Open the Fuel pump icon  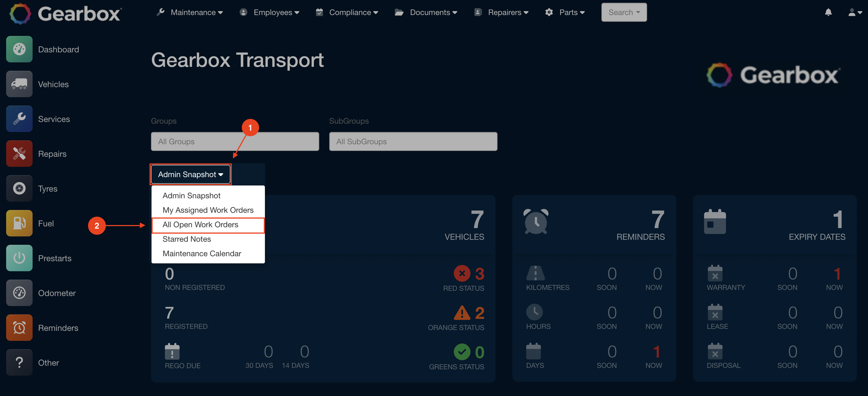click(19, 223)
